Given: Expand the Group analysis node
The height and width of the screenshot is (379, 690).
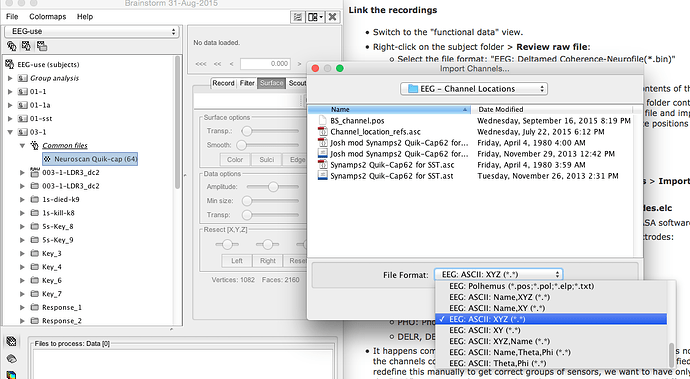Looking at the screenshot, I should pos(10,78).
